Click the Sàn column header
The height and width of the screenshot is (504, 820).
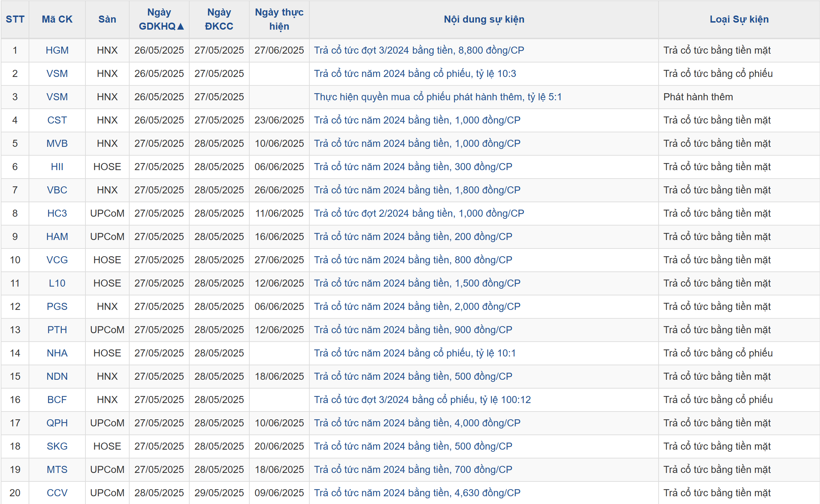tap(107, 19)
